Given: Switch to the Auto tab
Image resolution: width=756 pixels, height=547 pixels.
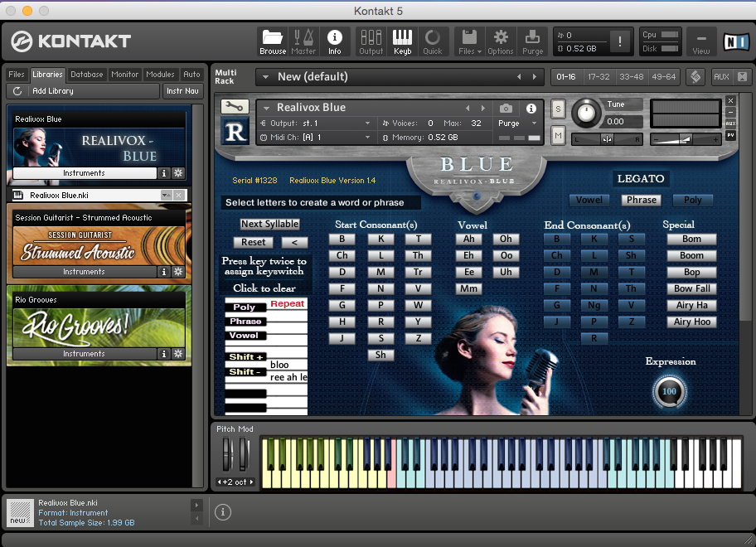Looking at the screenshot, I should [x=191, y=75].
